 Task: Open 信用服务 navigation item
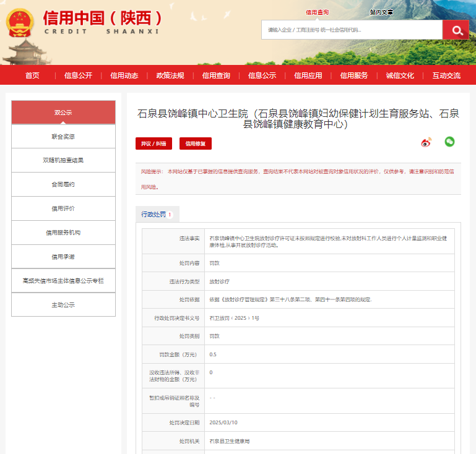pyautogui.click(x=354, y=75)
